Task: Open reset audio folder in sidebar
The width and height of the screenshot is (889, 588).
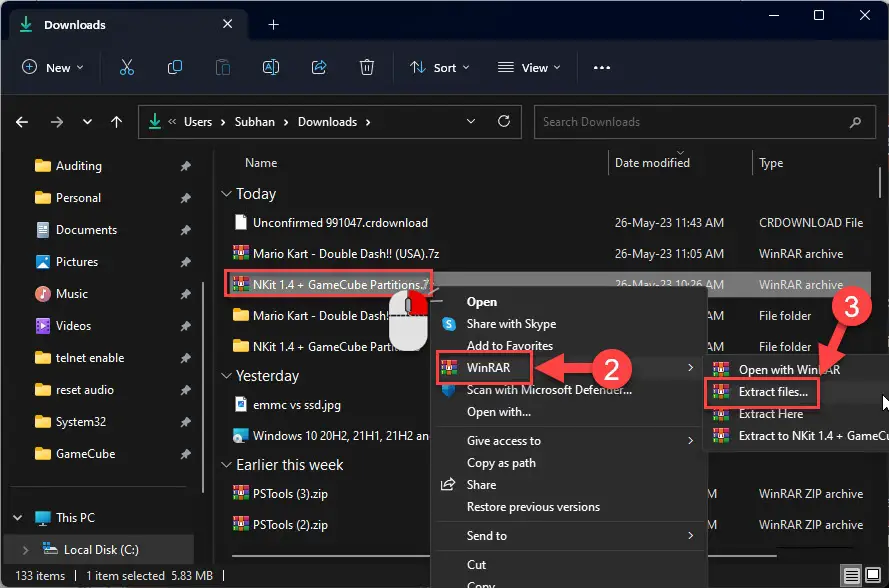Action: (x=84, y=390)
